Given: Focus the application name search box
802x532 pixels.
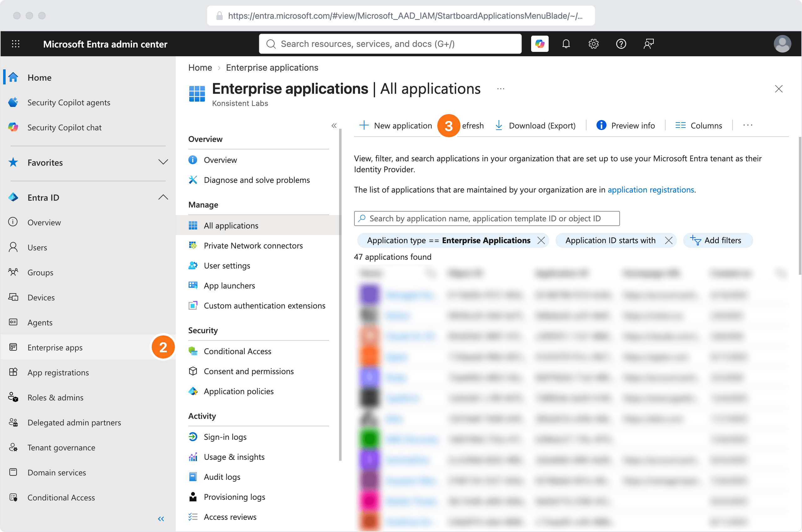Looking at the screenshot, I should point(487,218).
